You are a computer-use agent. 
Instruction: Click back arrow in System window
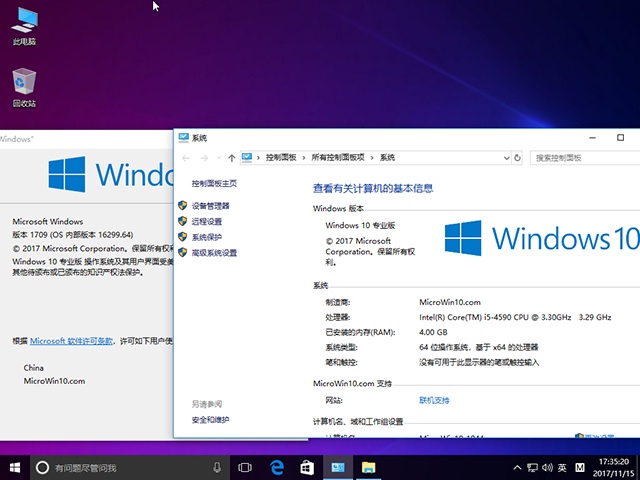coord(186,158)
